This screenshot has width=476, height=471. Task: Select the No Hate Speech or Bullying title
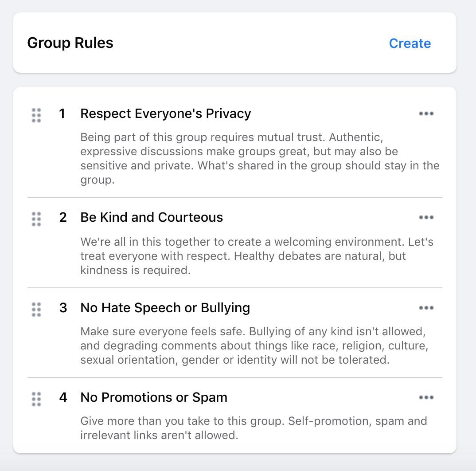coord(165,308)
